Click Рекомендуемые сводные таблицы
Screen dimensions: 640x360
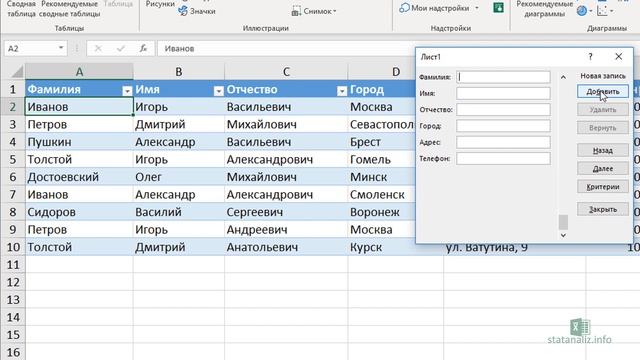[x=69, y=9]
